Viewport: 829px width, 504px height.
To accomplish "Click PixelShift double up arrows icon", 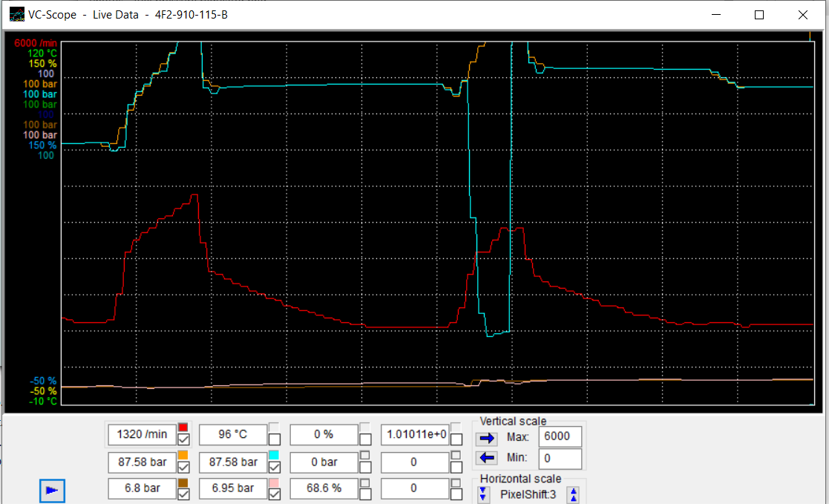I will (x=573, y=494).
